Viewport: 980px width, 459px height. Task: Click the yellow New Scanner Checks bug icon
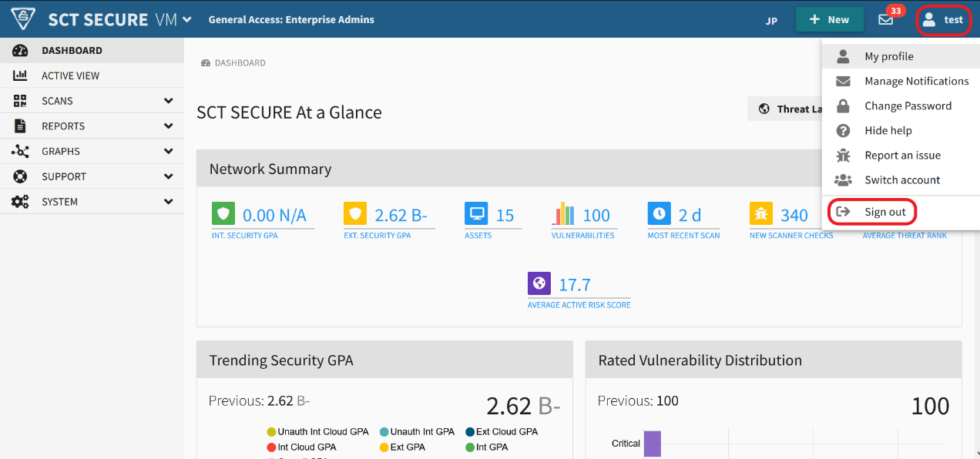[x=761, y=213]
